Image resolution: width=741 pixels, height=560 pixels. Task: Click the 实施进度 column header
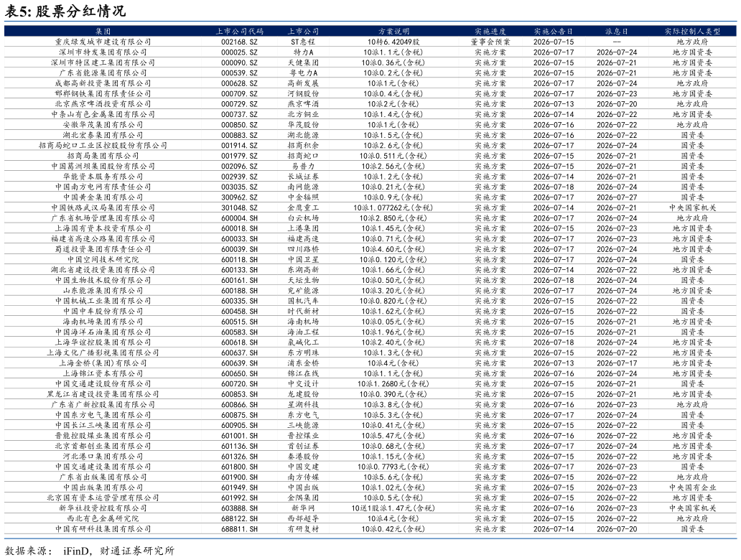pyautogui.click(x=490, y=31)
